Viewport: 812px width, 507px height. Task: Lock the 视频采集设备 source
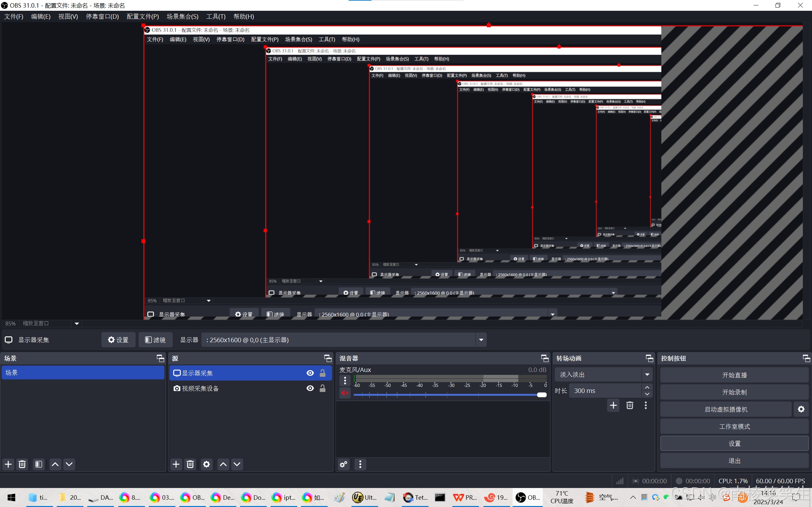(323, 388)
